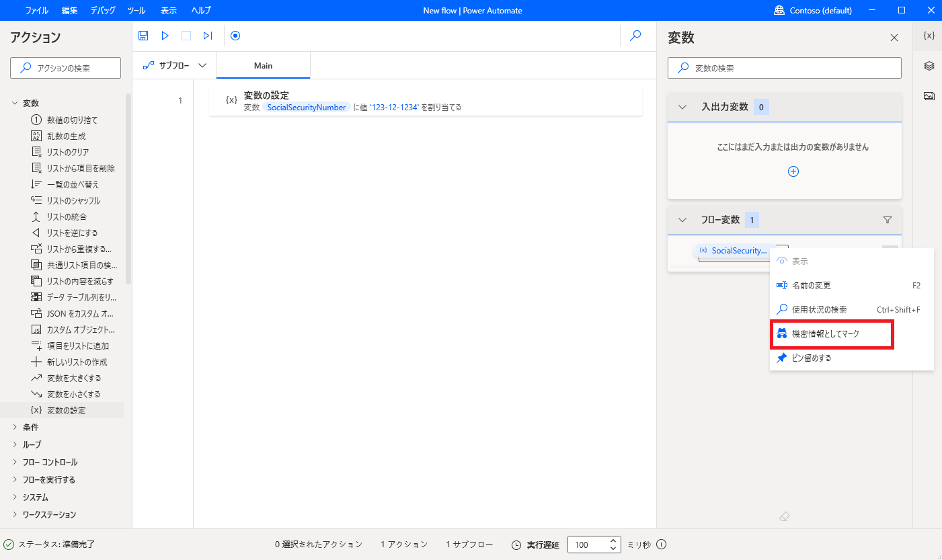The image size is (942, 560).
Task: Choose 機密情報としてマーク in context menu
Action: (852, 333)
